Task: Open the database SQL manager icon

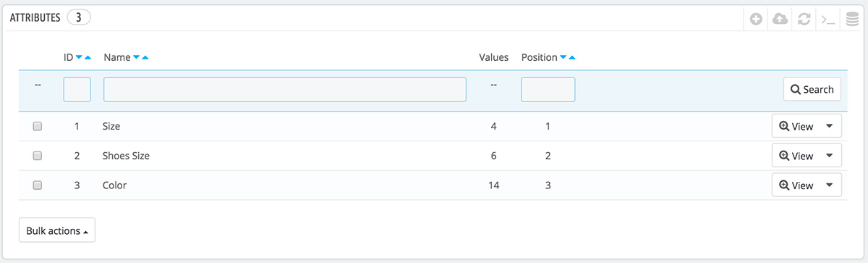Action: [851, 20]
